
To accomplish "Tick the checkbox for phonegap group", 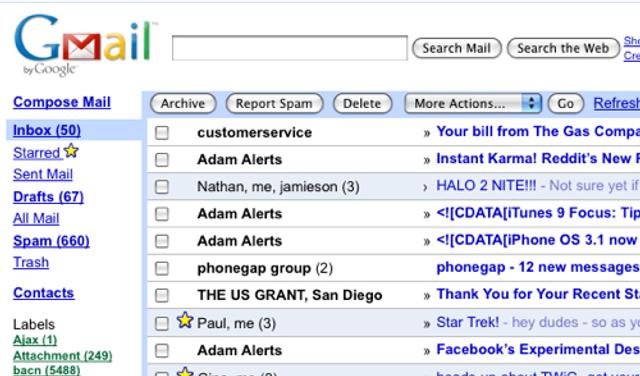I will 162,269.
